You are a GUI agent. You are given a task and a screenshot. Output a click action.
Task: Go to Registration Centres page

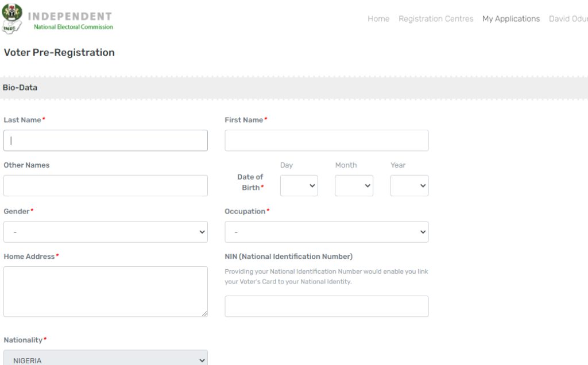436,19
